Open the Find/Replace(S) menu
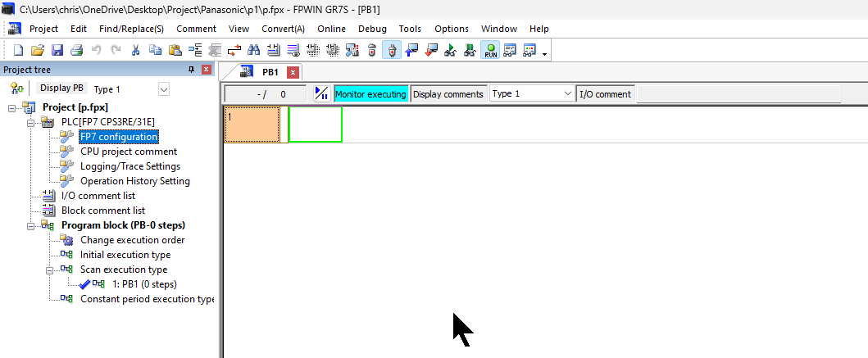Image resolution: width=868 pixels, height=358 pixels. pos(132,29)
